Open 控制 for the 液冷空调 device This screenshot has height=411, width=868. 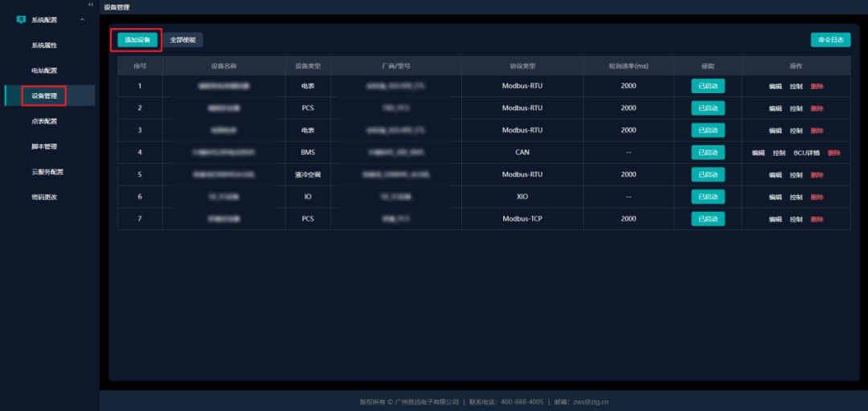tap(796, 175)
